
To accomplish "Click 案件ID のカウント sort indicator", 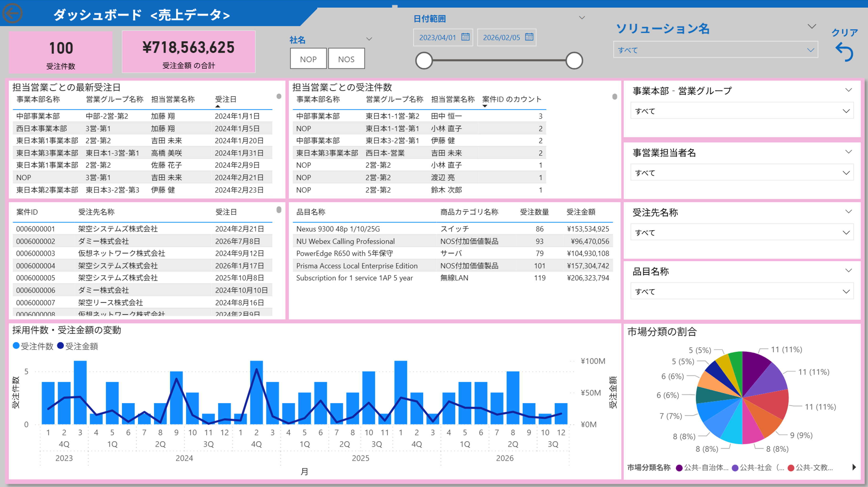I will coord(484,106).
